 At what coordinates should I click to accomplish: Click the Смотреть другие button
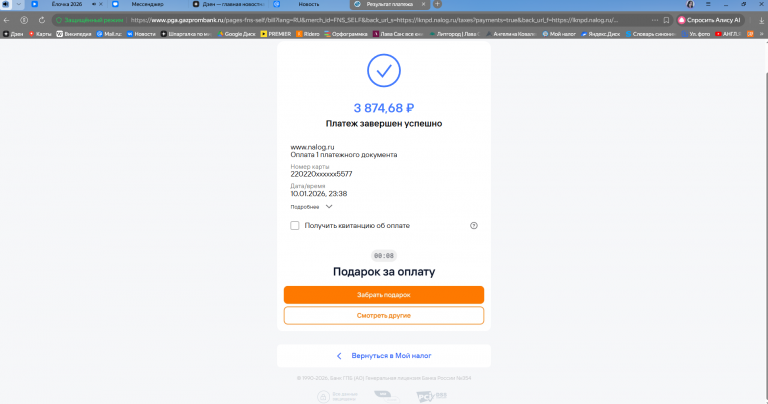(x=384, y=315)
